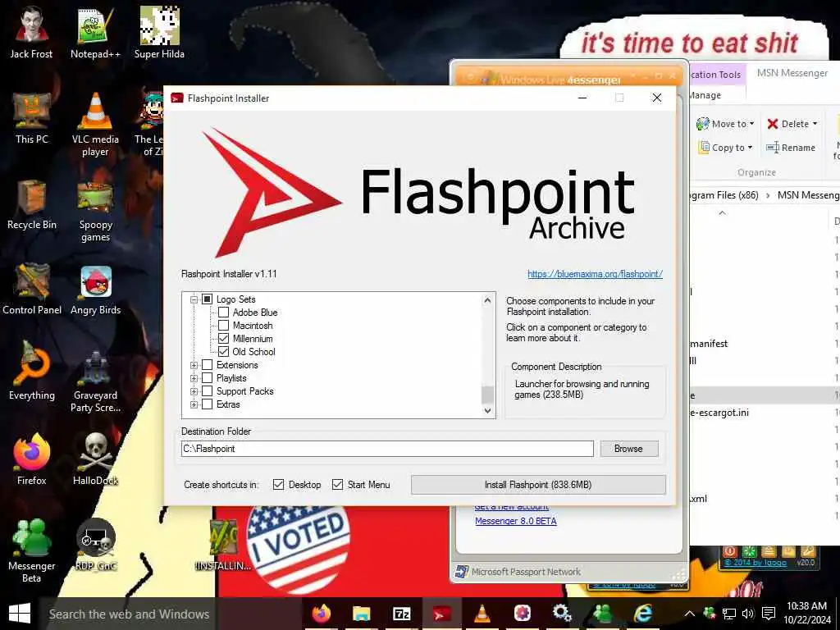
Task: Disable Start Menu shortcut creation
Action: pos(337,485)
